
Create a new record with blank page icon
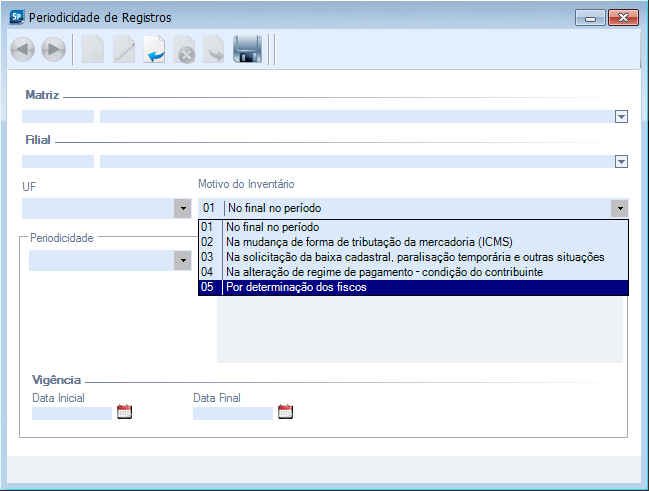pyautogui.click(x=93, y=50)
